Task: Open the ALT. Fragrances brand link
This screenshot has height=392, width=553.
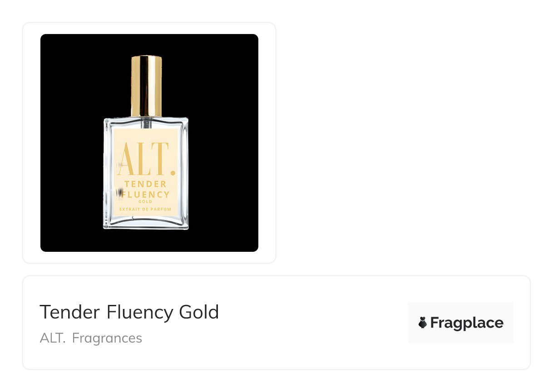Action: click(x=91, y=338)
